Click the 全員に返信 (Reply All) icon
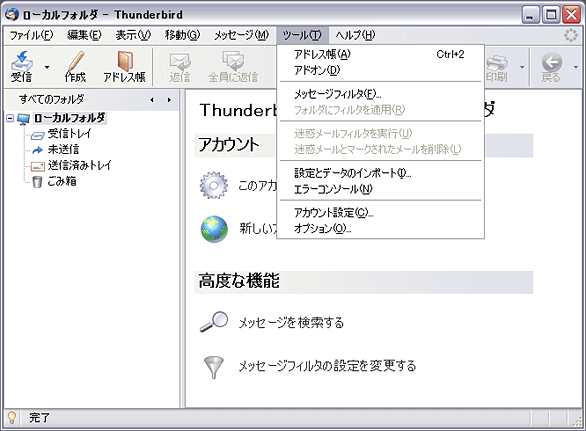 pos(233,61)
